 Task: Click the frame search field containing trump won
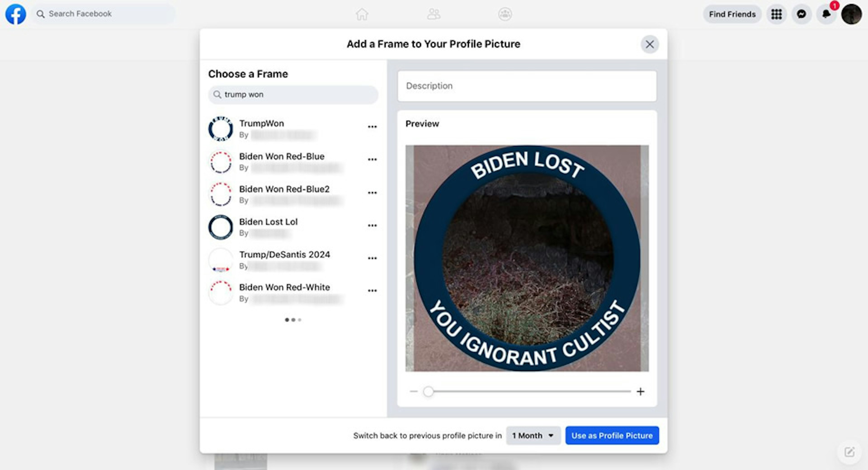293,95
